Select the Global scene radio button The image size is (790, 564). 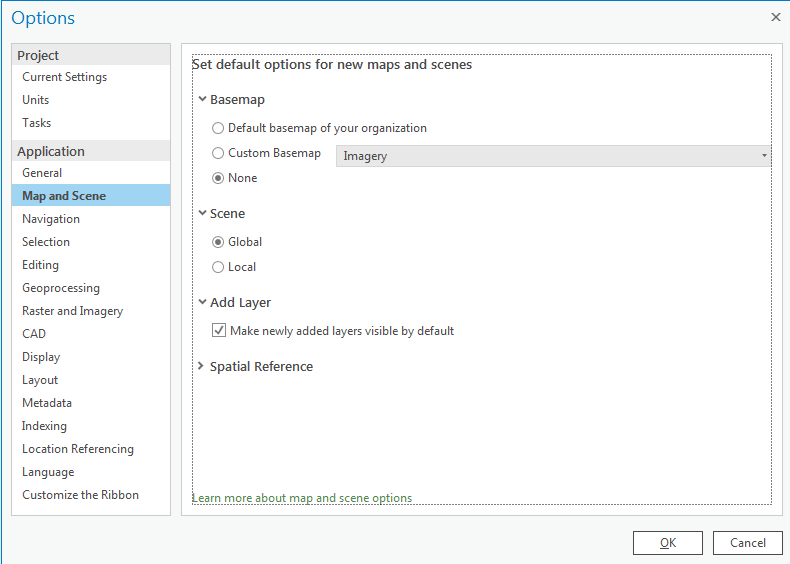tap(218, 242)
